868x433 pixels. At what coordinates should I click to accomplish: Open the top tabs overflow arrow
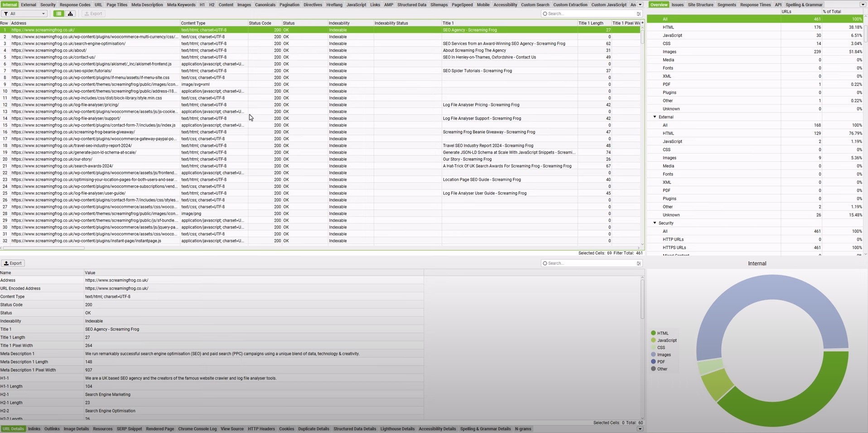click(640, 5)
